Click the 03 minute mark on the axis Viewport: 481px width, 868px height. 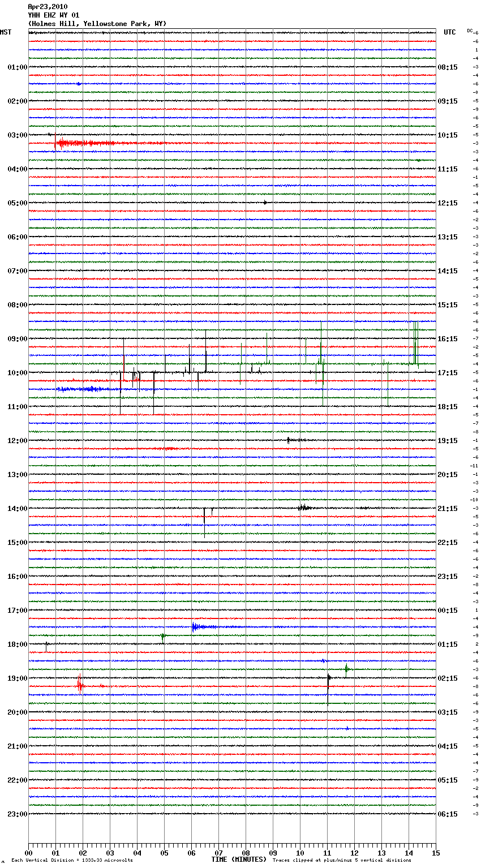click(x=110, y=853)
